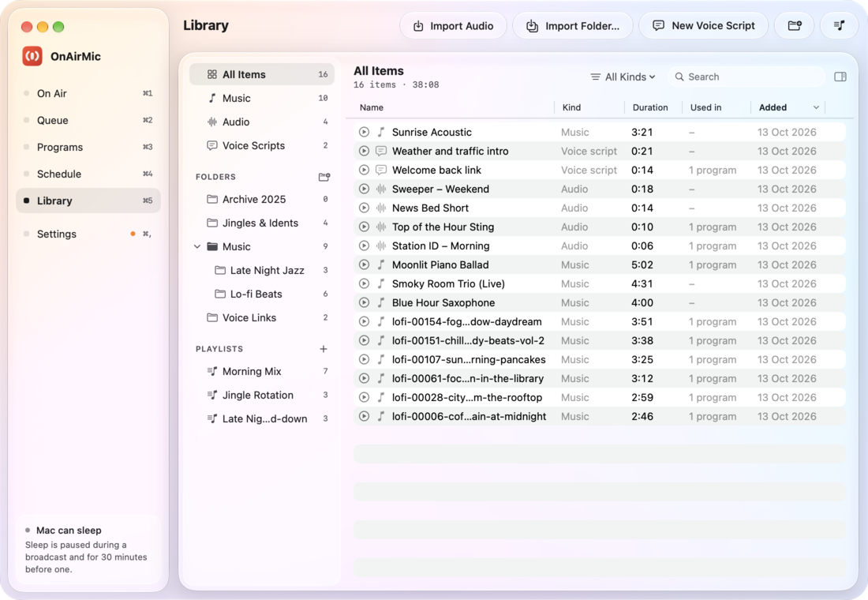The height and width of the screenshot is (600, 868).
Task: Sort by the Used in column header
Action: (705, 107)
